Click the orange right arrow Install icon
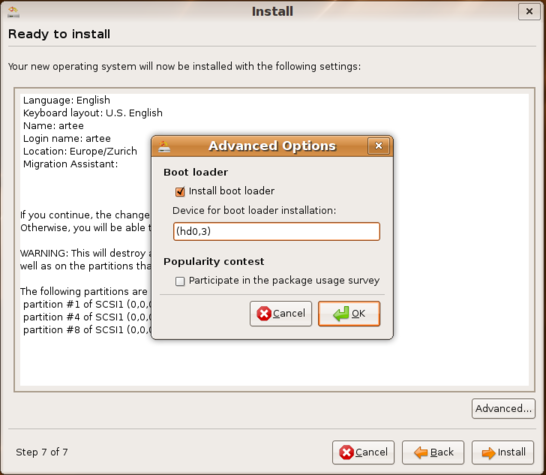The height and width of the screenshot is (475, 546). [x=488, y=453]
